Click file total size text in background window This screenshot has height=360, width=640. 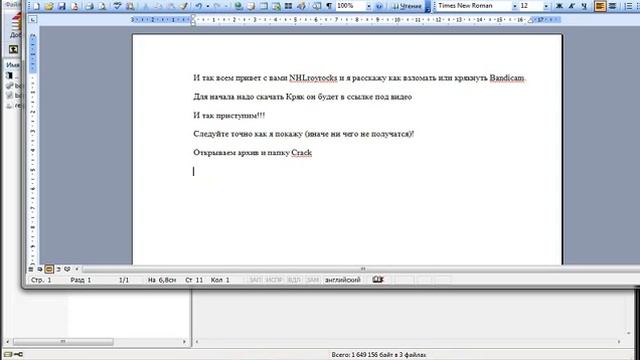pyautogui.click(x=379, y=355)
